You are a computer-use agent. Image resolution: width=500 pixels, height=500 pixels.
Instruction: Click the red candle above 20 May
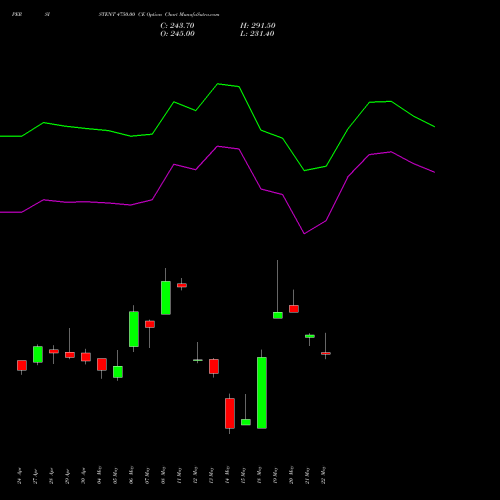pos(294,309)
